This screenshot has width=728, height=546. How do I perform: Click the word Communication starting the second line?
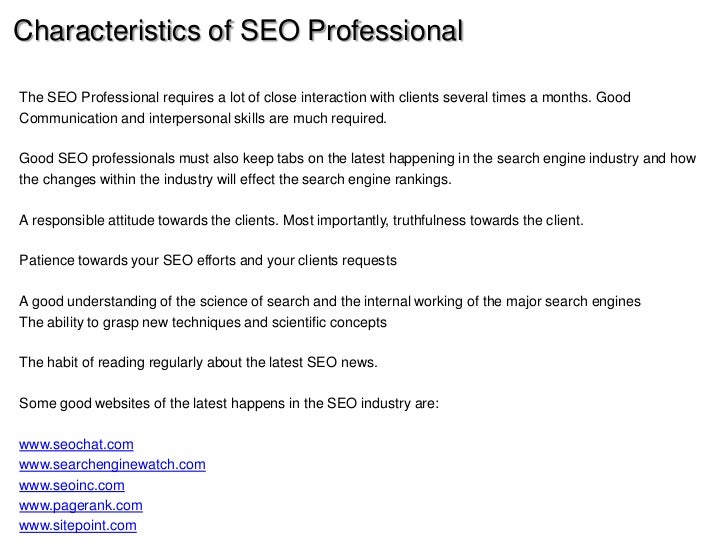tap(68, 118)
